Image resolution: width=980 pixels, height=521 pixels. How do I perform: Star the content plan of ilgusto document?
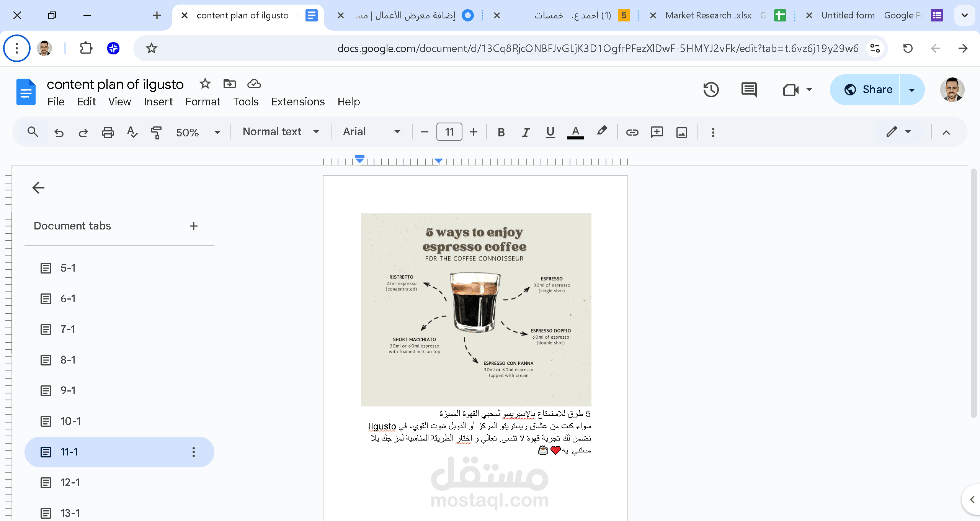click(x=205, y=84)
